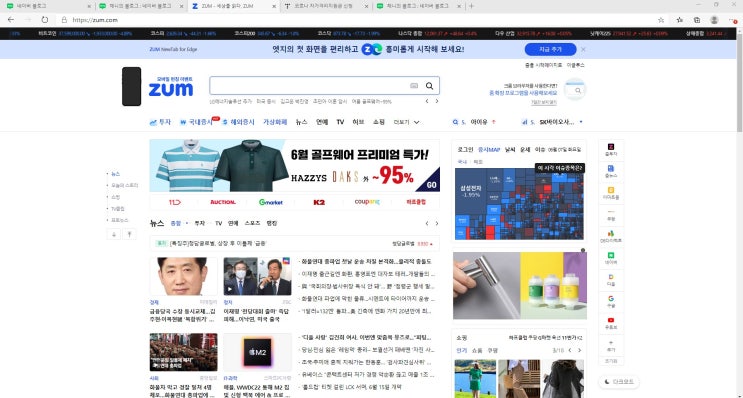Click the browser address bar showing zum.com

pyautogui.click(x=355, y=20)
